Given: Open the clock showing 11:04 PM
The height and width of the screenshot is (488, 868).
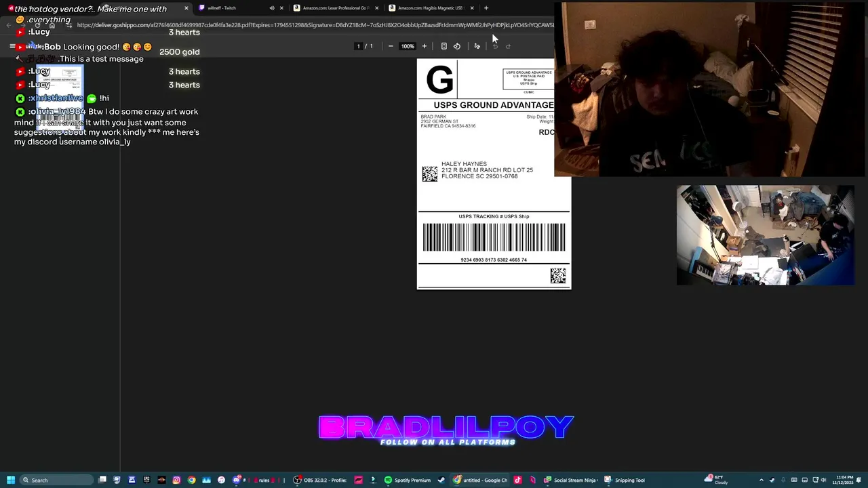Looking at the screenshot, I should pos(843,480).
